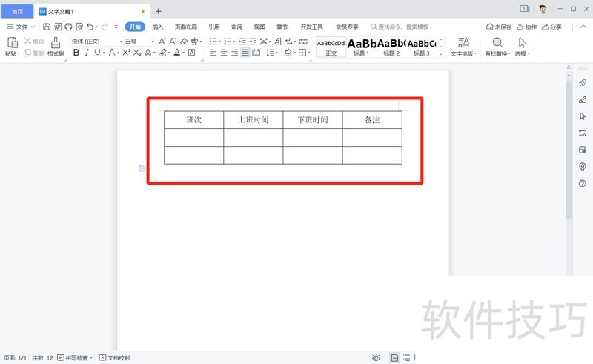Open the File (文件) menu dropdown arrow
593x364 pixels.
coord(33,27)
